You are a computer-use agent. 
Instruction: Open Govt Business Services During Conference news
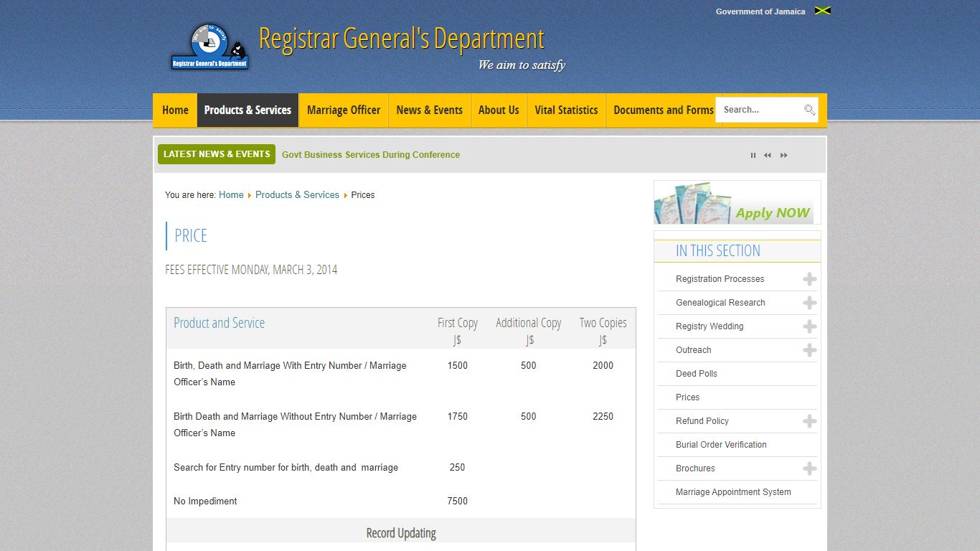(371, 155)
